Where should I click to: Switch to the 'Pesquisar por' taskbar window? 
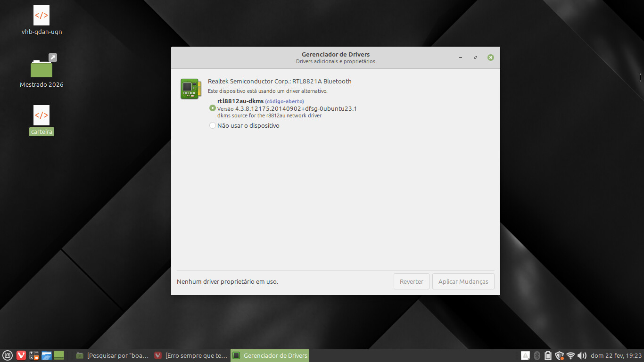[x=113, y=355]
